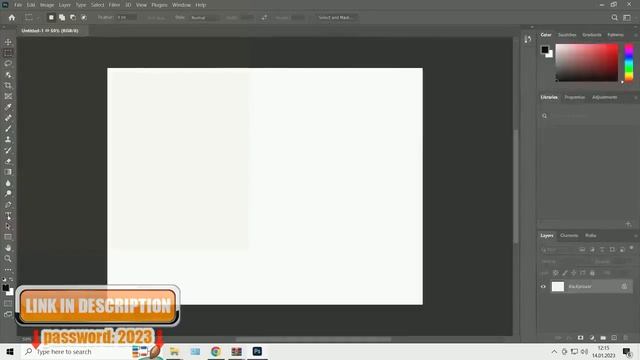Click the Select and Mask button
Screen dimensions: 640x360
pyautogui.click(x=336, y=18)
